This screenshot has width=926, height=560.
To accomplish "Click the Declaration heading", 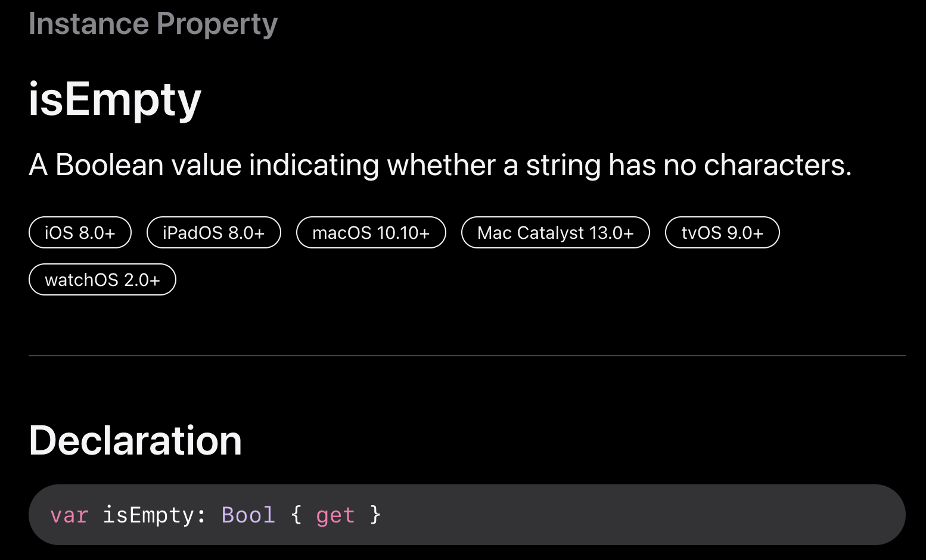I will tap(135, 441).
